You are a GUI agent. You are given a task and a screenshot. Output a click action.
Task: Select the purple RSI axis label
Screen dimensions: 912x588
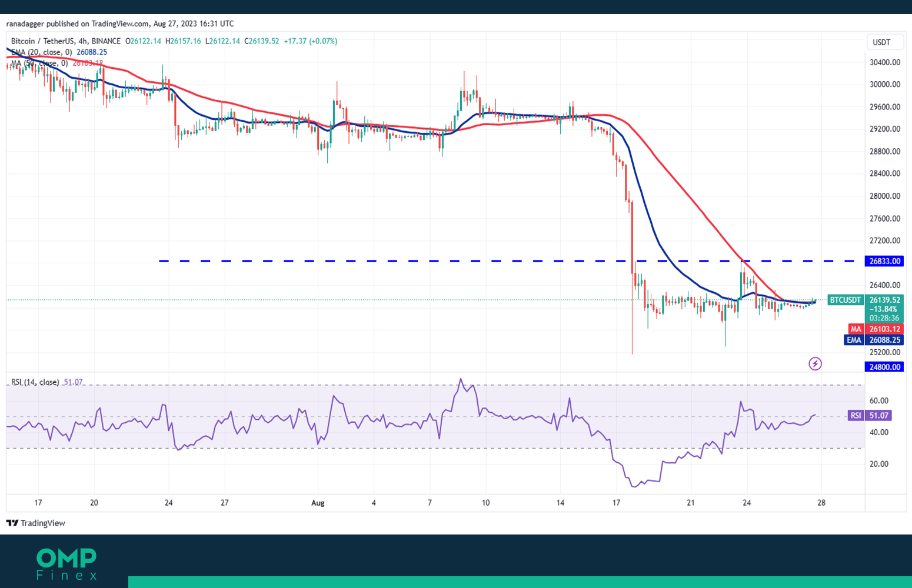856,416
